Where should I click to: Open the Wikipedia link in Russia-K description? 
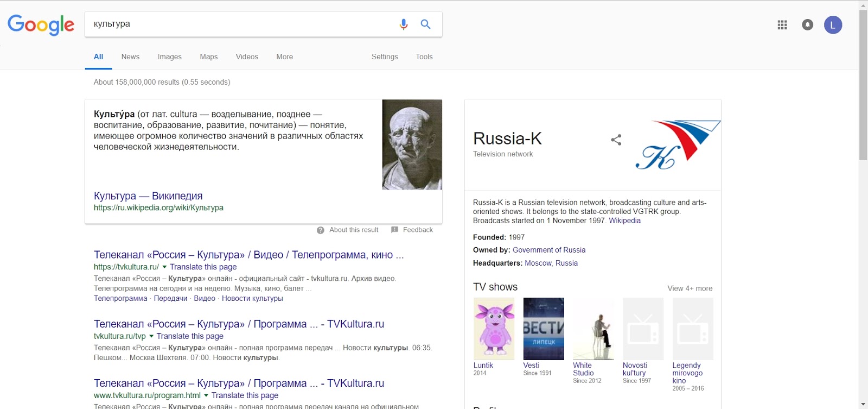tap(624, 221)
